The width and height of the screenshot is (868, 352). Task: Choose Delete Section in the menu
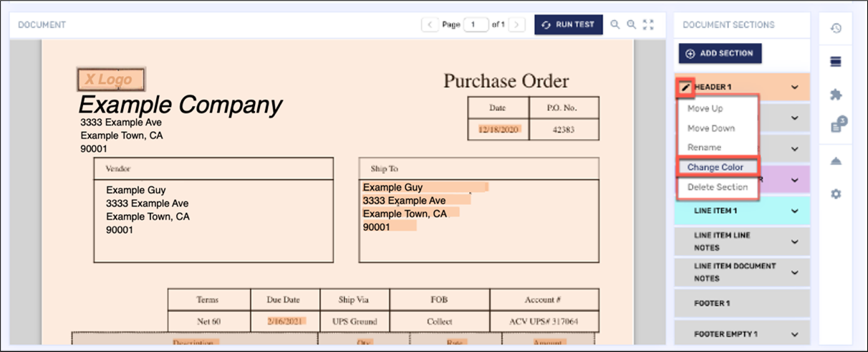pyautogui.click(x=717, y=187)
